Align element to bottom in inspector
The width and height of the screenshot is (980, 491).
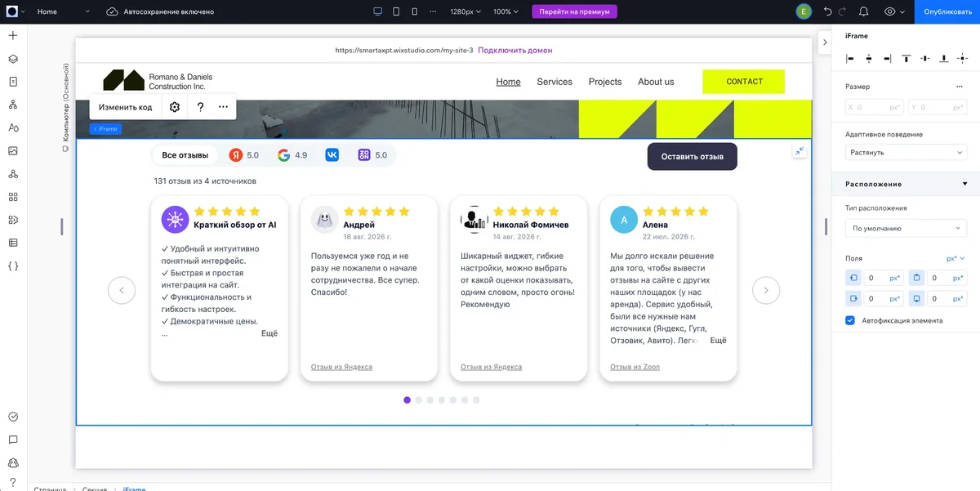(944, 58)
